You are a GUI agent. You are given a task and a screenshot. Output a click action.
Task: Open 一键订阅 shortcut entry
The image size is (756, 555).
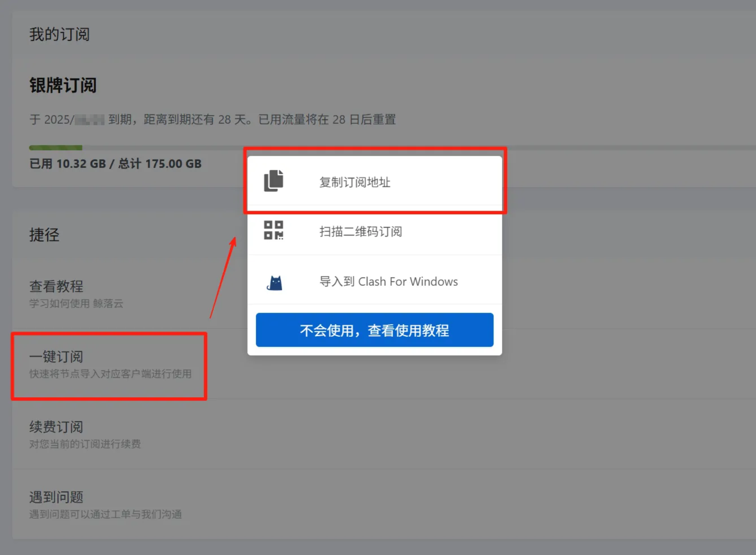tap(56, 356)
